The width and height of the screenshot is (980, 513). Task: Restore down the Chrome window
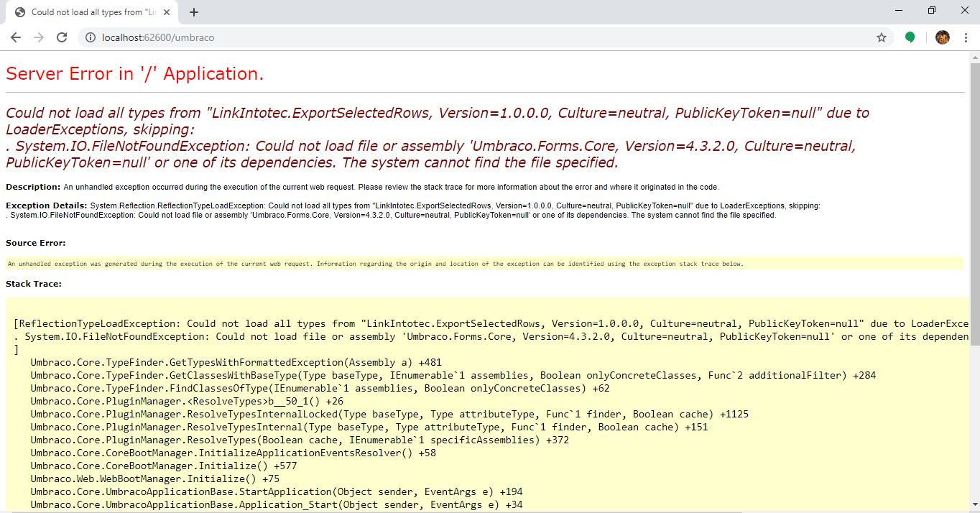coord(932,10)
